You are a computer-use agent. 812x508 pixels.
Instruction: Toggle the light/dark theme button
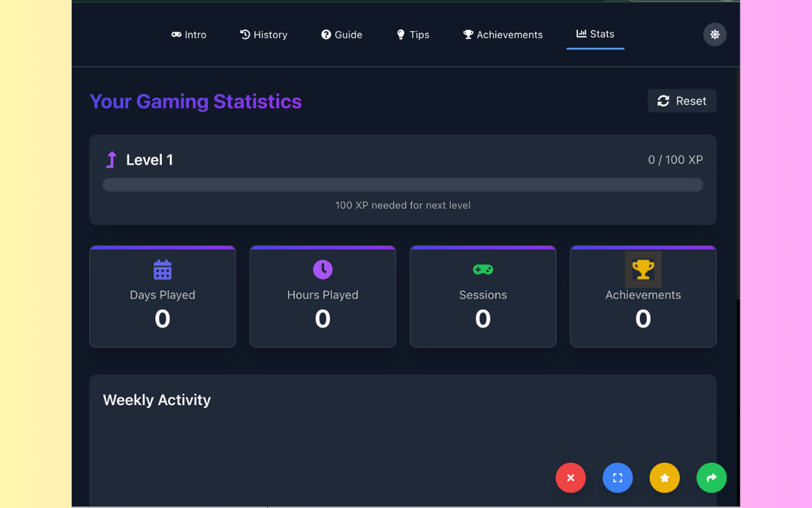[714, 34]
